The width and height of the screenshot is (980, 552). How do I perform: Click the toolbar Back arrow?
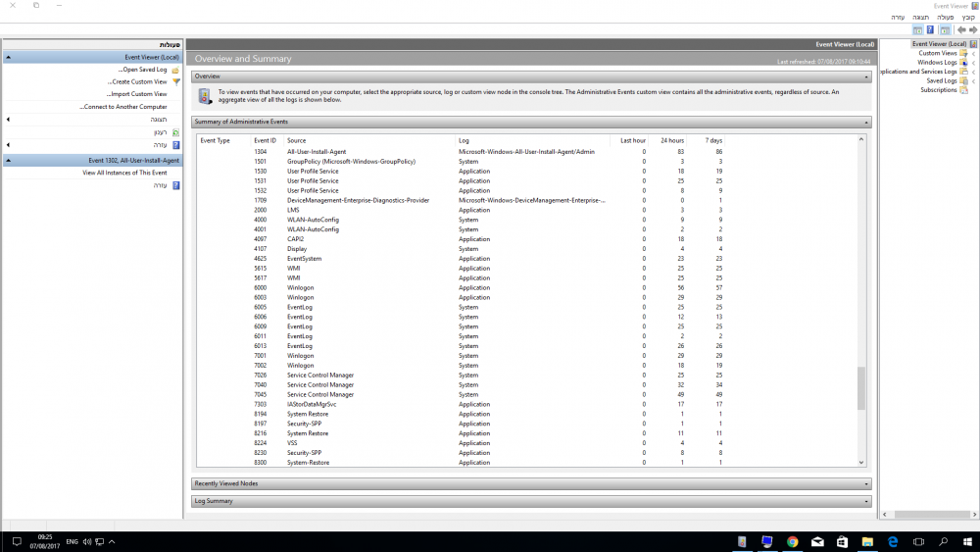pos(973,30)
